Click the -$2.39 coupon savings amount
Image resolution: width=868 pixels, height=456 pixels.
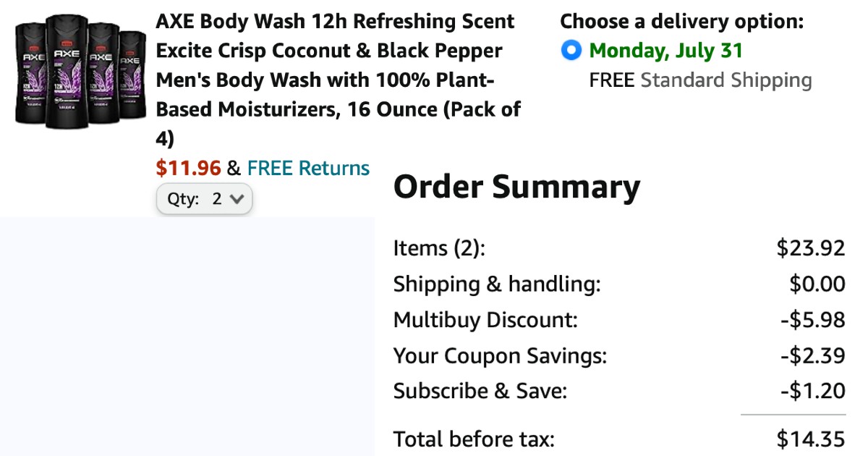tap(812, 356)
